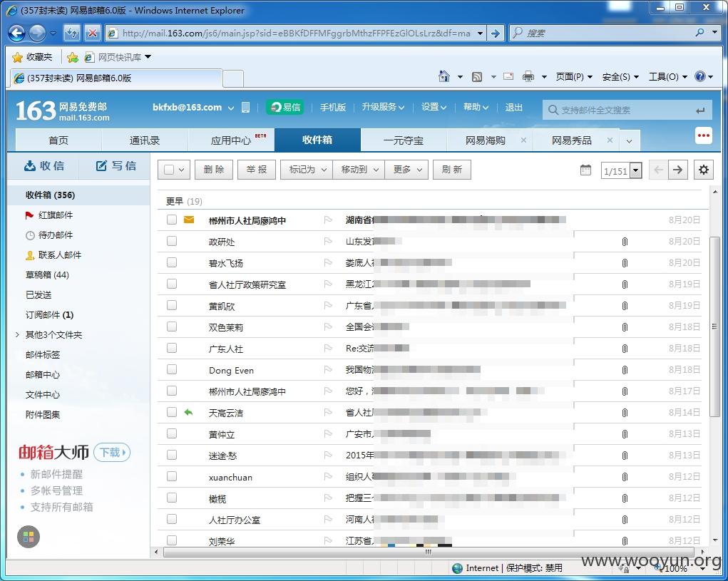Screen dimensions: 728x581
Task: Click the printer icon
Action: tap(528, 76)
